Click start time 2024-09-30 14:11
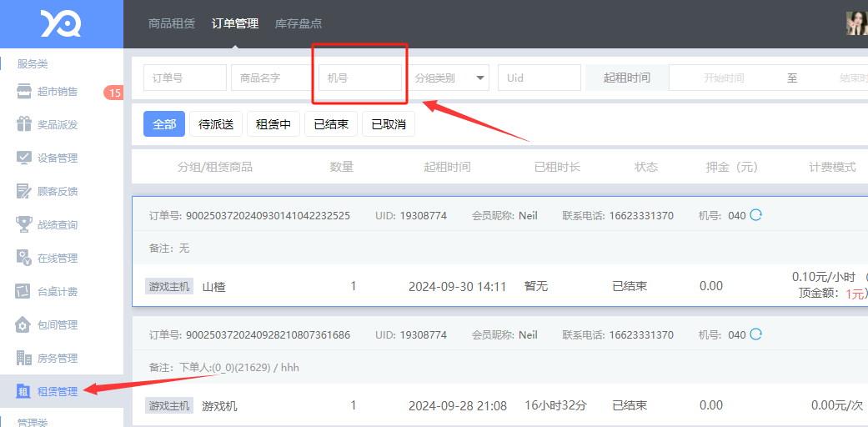The width and height of the screenshot is (868, 427). [x=457, y=287]
